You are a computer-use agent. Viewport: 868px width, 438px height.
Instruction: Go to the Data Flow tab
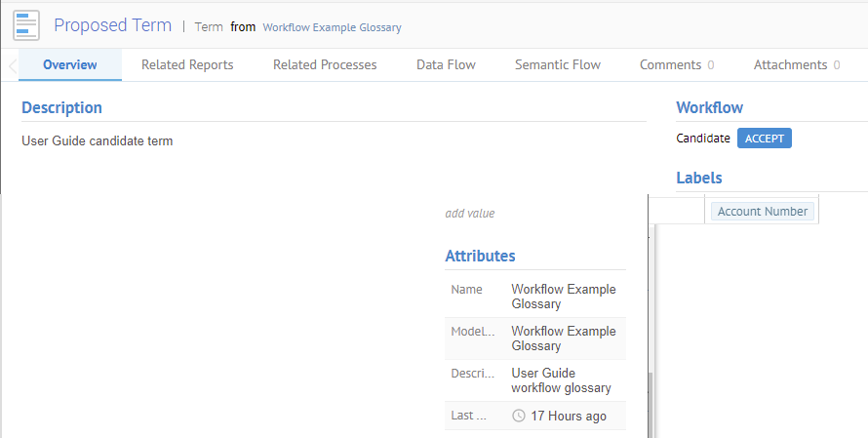click(446, 65)
